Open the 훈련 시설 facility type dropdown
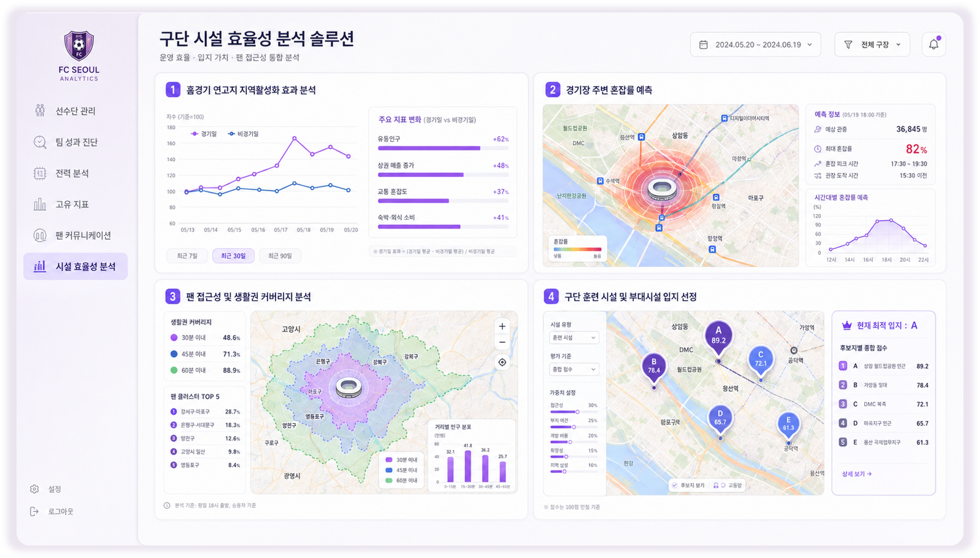This screenshot has width=980, height=558. (x=574, y=337)
